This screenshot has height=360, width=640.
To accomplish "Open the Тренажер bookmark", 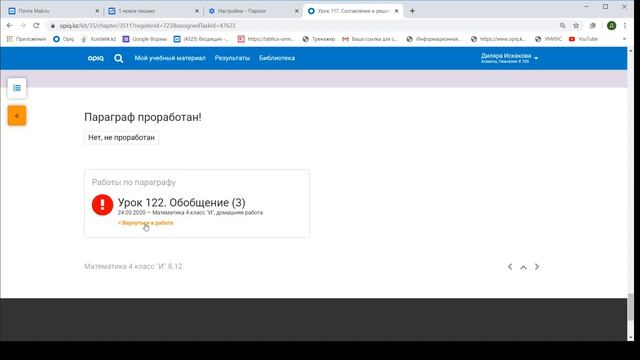I will tap(319, 39).
